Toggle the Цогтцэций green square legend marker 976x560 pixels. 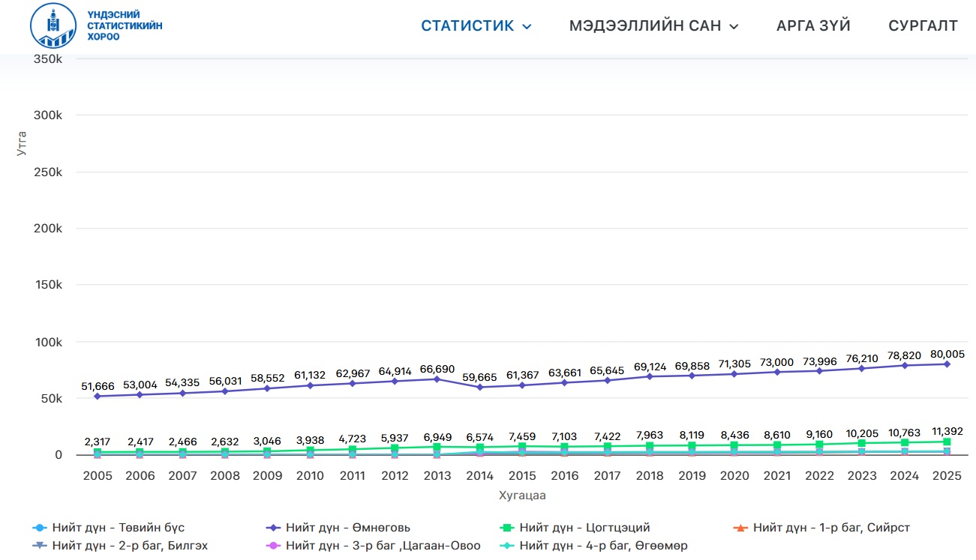(508, 528)
